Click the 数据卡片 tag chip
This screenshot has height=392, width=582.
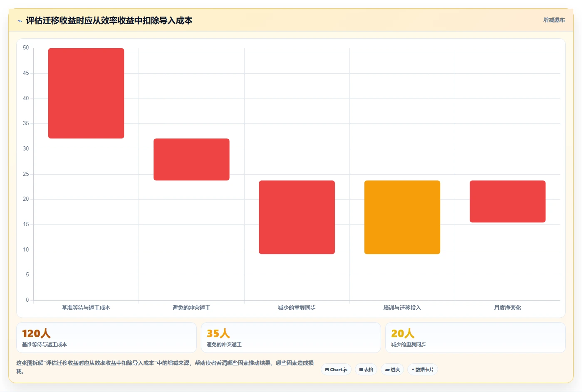pos(422,370)
